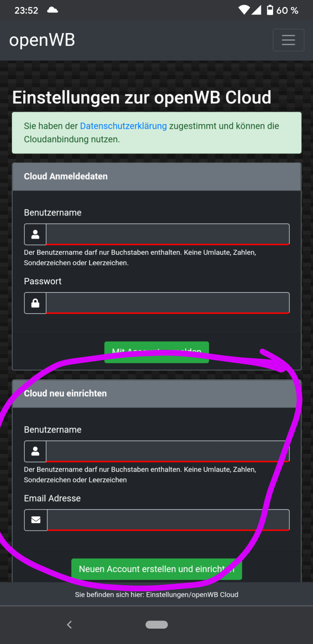Open the hamburger navigation menu

coord(288,40)
